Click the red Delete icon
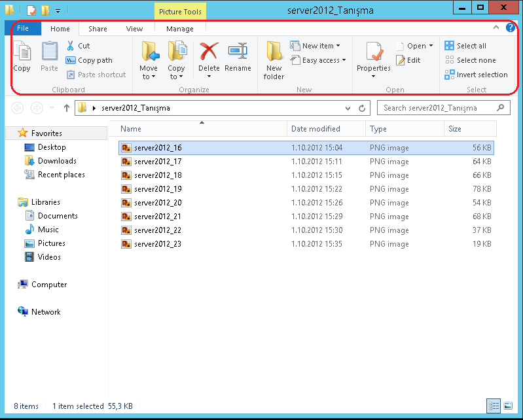Screen dimensions: 523x420 [x=209, y=52]
